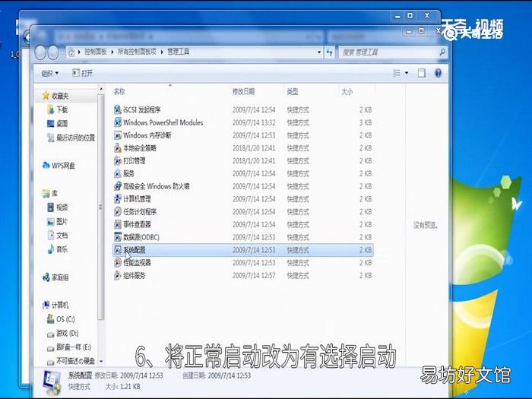532x399 pixels.
Task: Select the 数据源(ODBC) icon
Action: 117,237
